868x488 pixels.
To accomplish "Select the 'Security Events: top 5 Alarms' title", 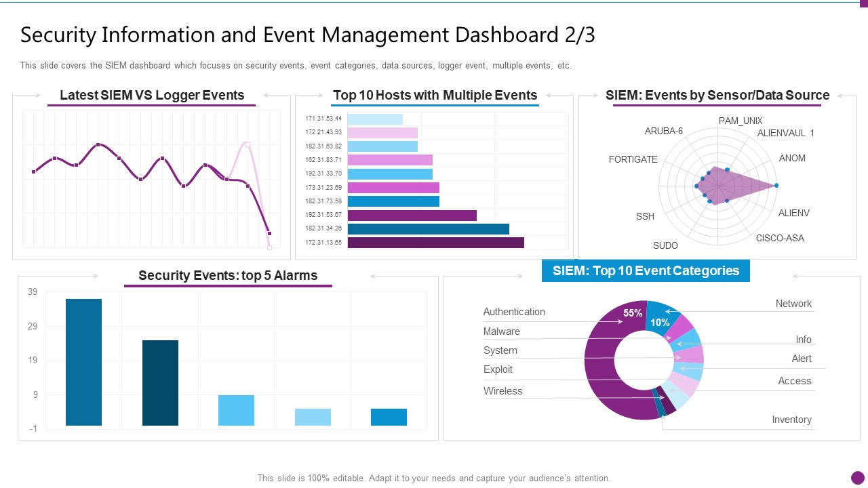I will 228,275.
